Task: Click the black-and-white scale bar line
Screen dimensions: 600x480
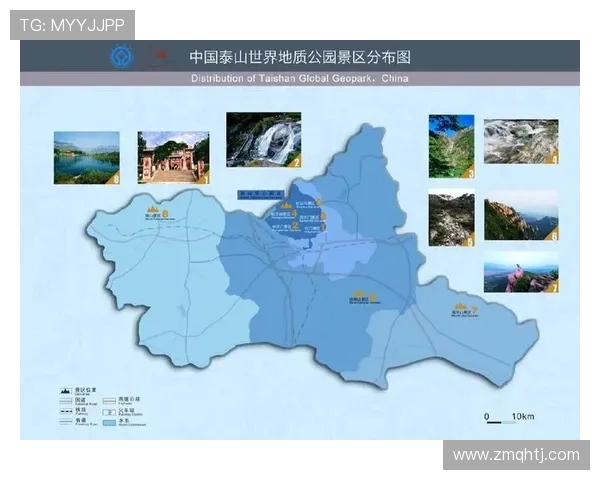Action: [501, 423]
